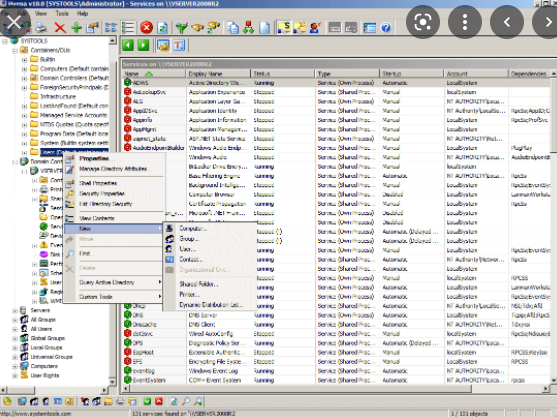Select the Managed Service Accounts folder

pos(73,115)
